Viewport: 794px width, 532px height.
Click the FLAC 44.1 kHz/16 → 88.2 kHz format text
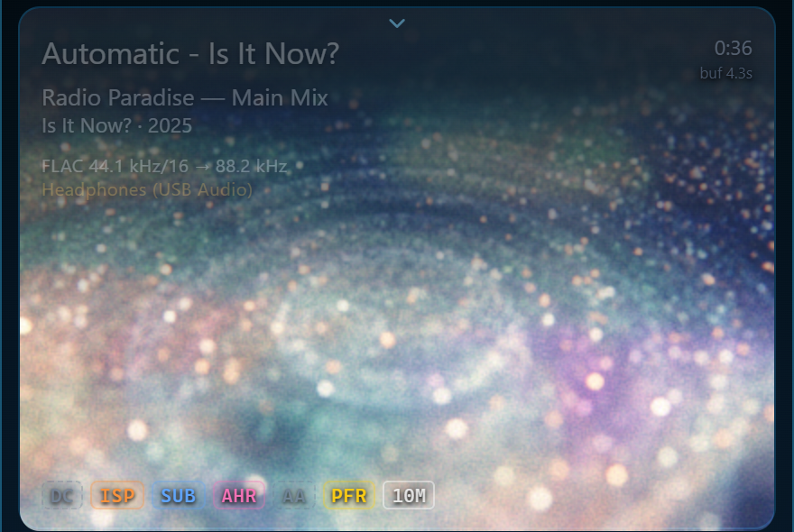coord(164,166)
